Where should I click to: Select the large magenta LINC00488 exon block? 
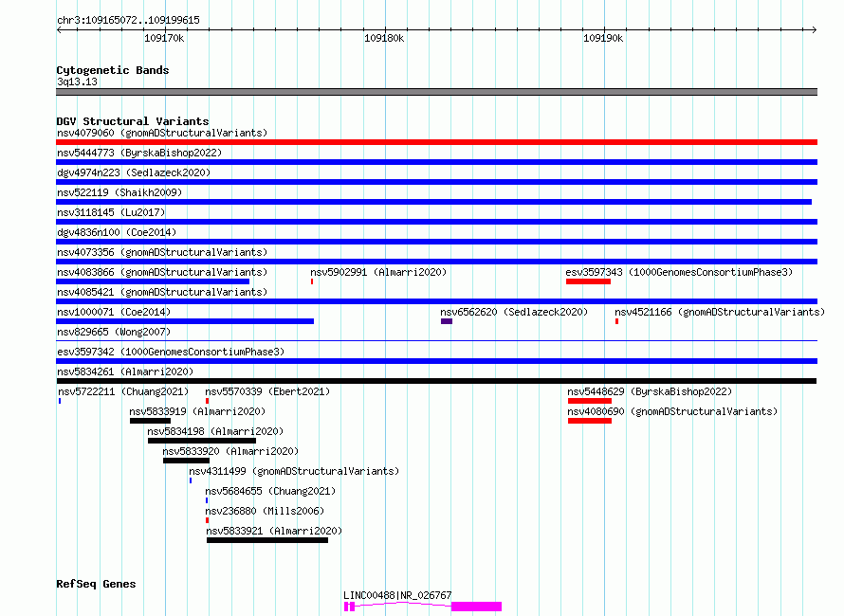476,607
